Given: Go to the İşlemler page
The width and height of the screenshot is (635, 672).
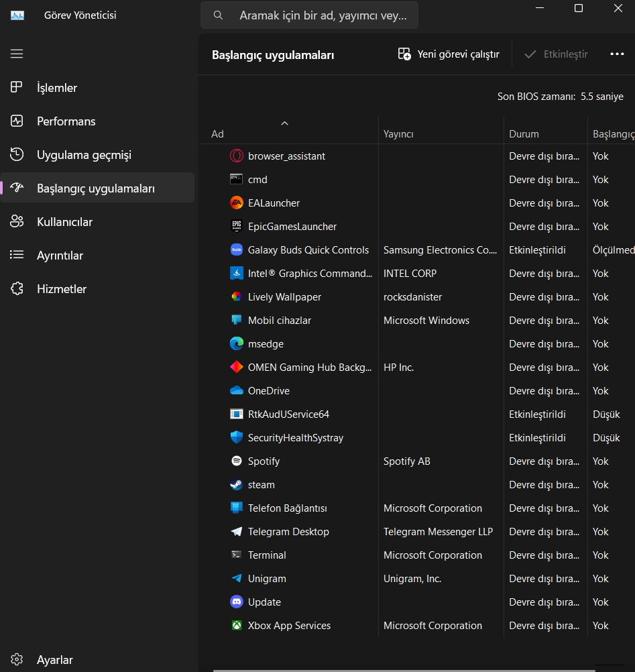Looking at the screenshot, I should pyautogui.click(x=57, y=88).
